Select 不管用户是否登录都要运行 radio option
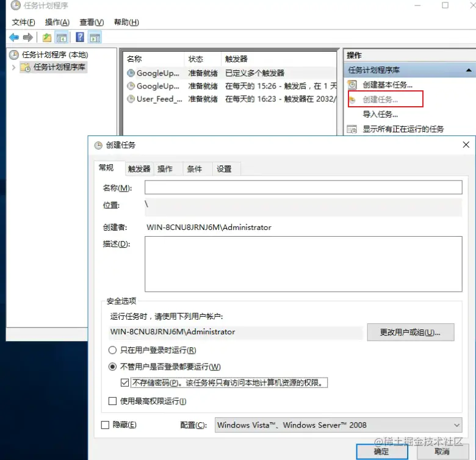476x460 pixels. 112,367
